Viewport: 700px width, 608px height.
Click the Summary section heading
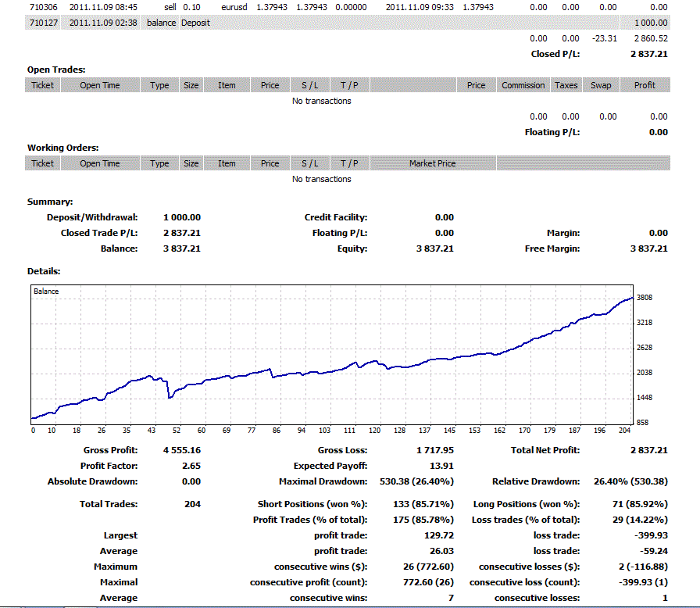click(x=50, y=202)
